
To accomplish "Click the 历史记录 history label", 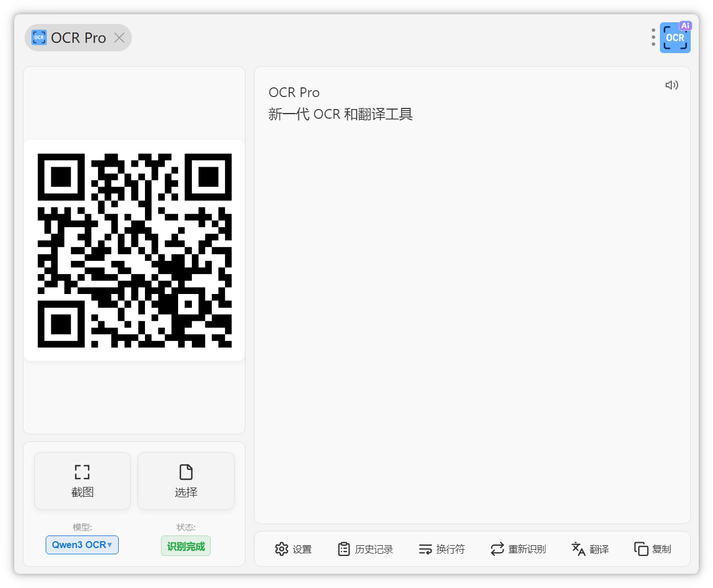I will click(x=374, y=549).
